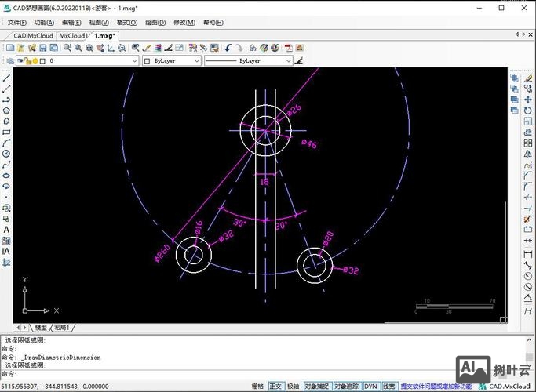Switch to the CAD.MxCloud tab

tap(33, 35)
